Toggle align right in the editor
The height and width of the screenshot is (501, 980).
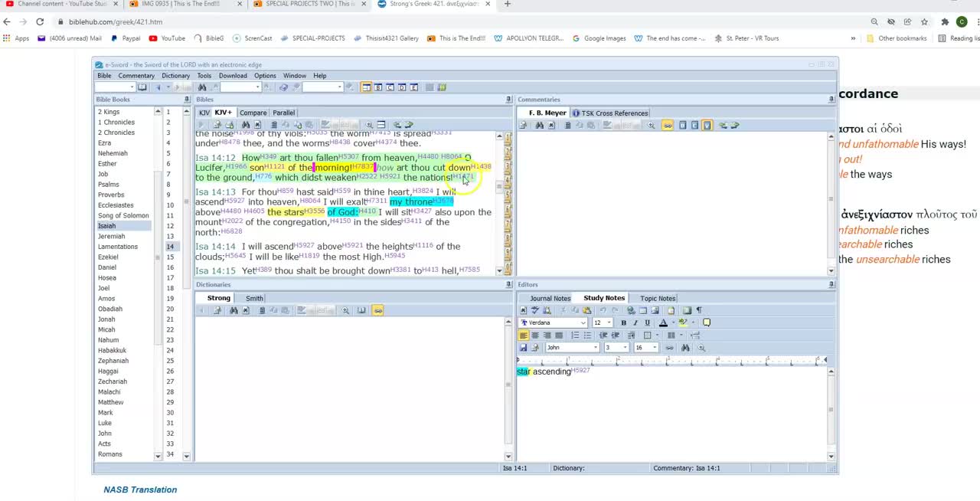click(x=547, y=336)
